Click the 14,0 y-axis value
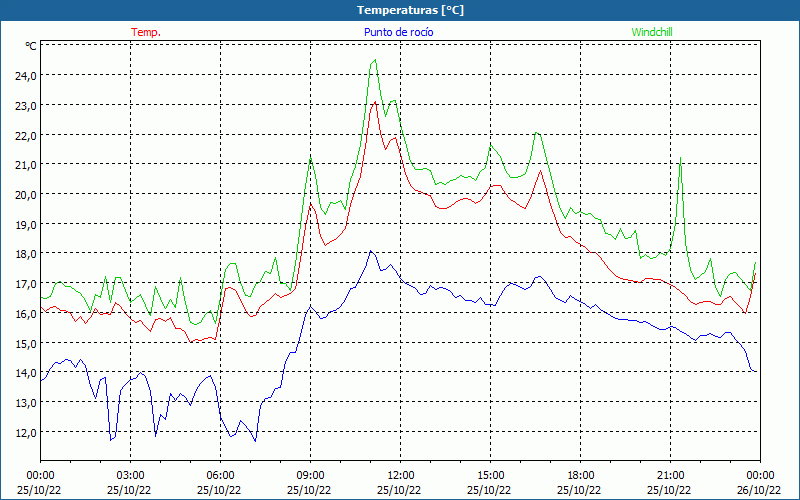The image size is (800, 500). click(x=26, y=373)
